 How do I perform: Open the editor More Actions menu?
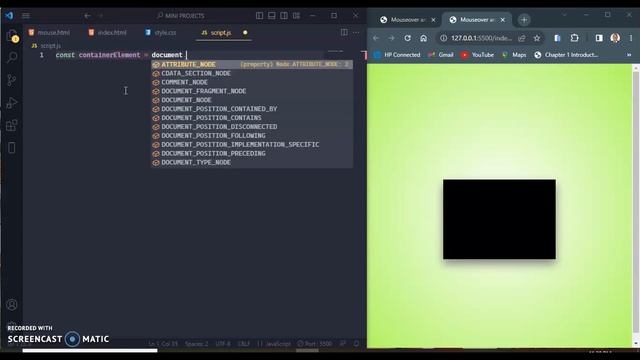[356, 32]
